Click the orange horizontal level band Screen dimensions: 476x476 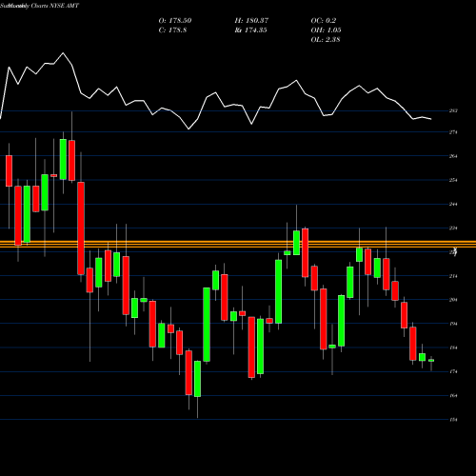pyautogui.click(x=238, y=244)
